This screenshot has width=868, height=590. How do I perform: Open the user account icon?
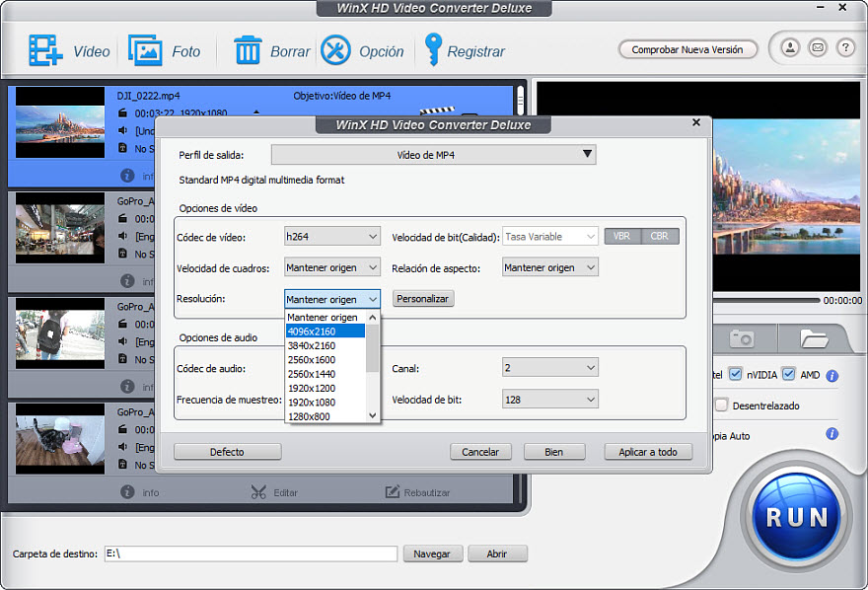[790, 48]
